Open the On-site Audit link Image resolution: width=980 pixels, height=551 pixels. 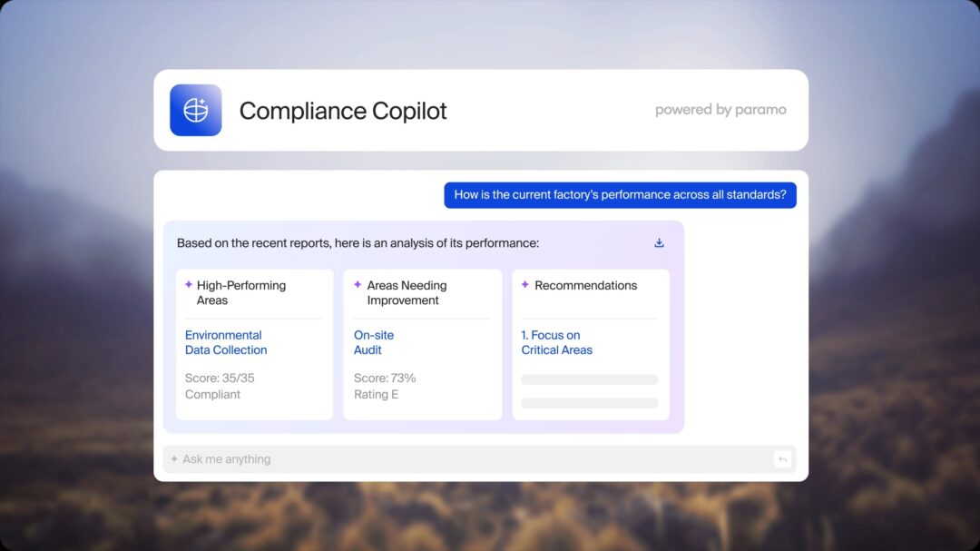pos(374,343)
